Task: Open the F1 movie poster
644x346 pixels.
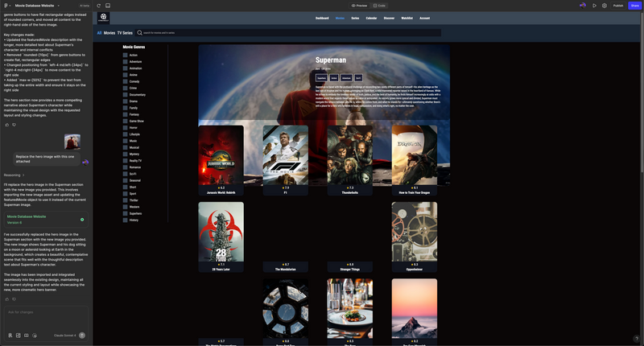Action: click(286, 155)
